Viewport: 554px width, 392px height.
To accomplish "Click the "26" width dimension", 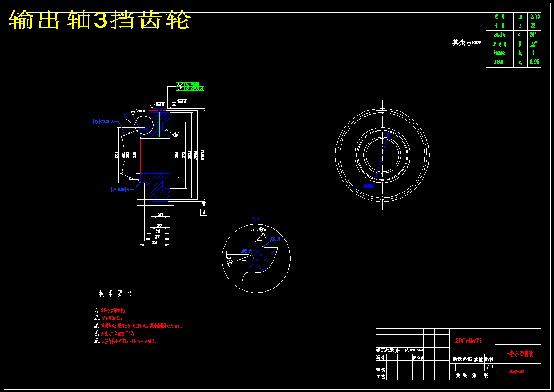I will tap(158, 231).
